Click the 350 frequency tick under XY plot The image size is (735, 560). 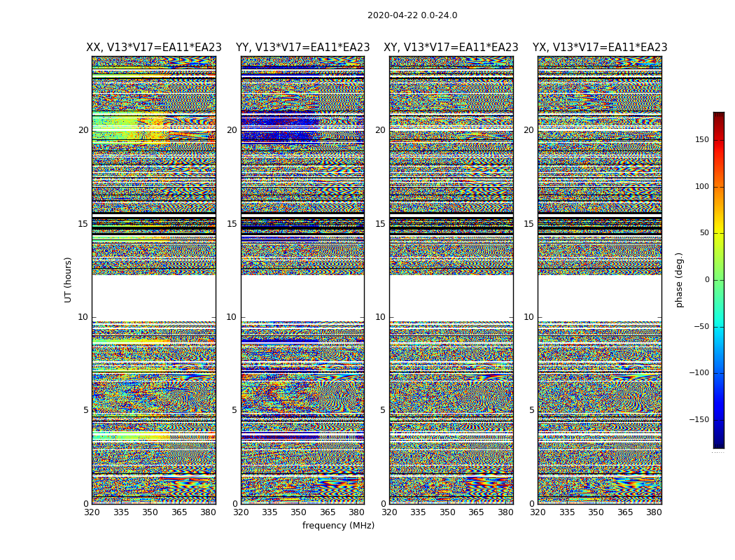447,512
